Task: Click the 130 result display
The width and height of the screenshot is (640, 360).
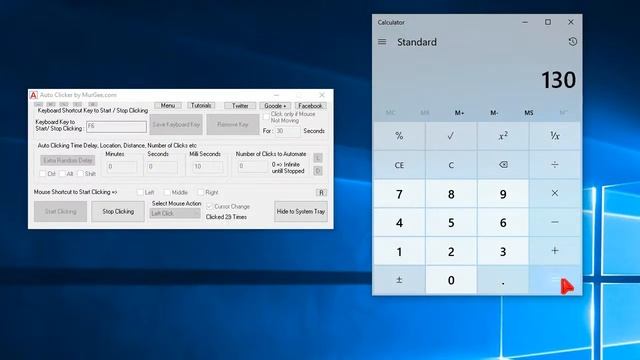Action: point(558,80)
